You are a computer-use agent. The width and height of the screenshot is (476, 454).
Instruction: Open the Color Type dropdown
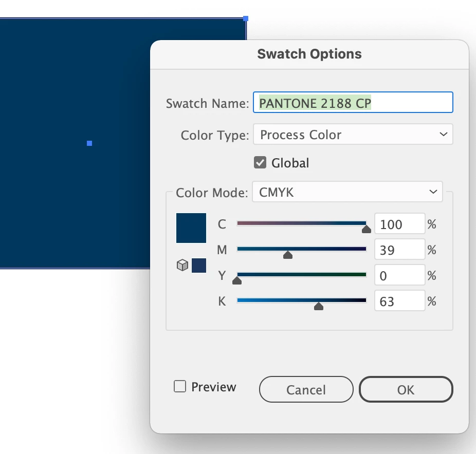(353, 134)
